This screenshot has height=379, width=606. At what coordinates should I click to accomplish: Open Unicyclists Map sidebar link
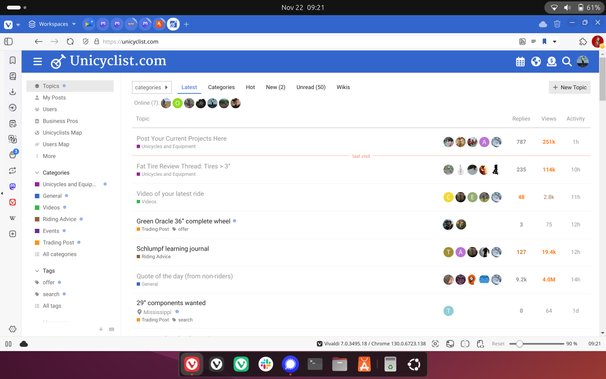coord(62,133)
